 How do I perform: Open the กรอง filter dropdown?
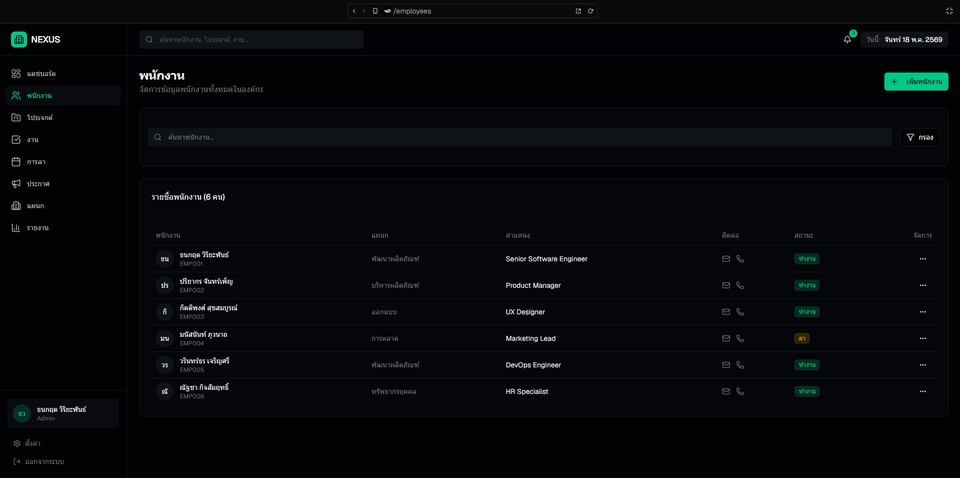pos(920,137)
